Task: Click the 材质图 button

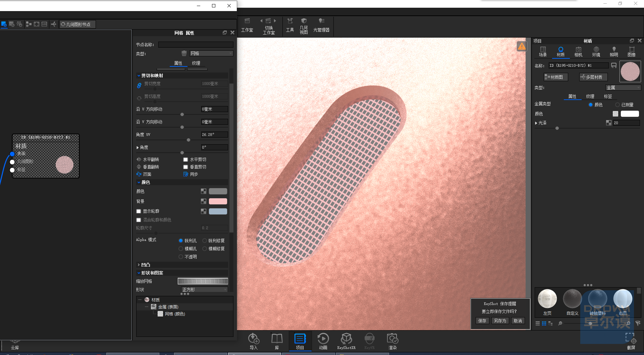Action: [556, 77]
